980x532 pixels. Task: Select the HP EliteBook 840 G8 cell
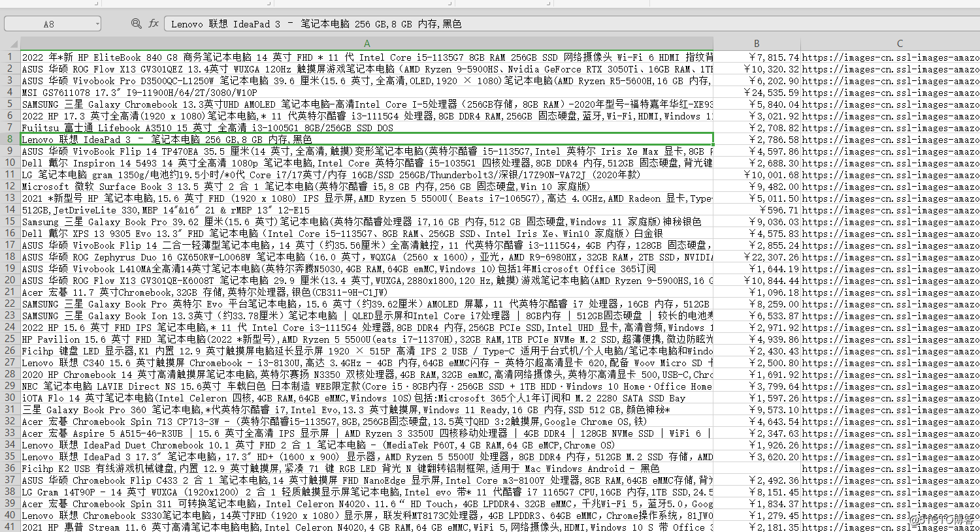point(367,57)
